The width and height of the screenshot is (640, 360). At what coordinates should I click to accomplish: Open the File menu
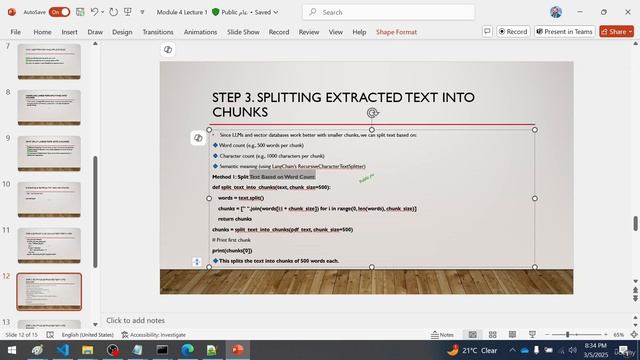tap(16, 32)
